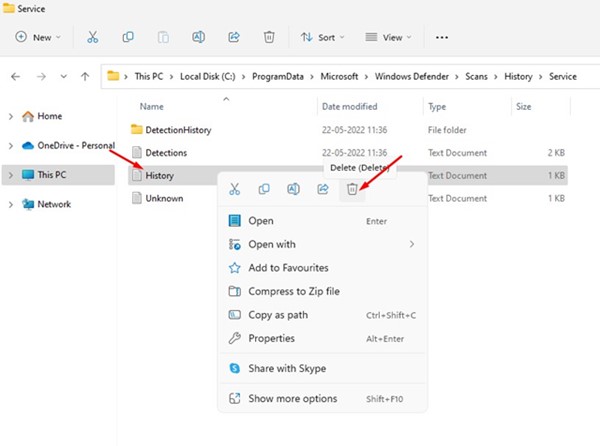Expand the Open with submenu arrow
This screenshot has width=600, height=446.
412,244
